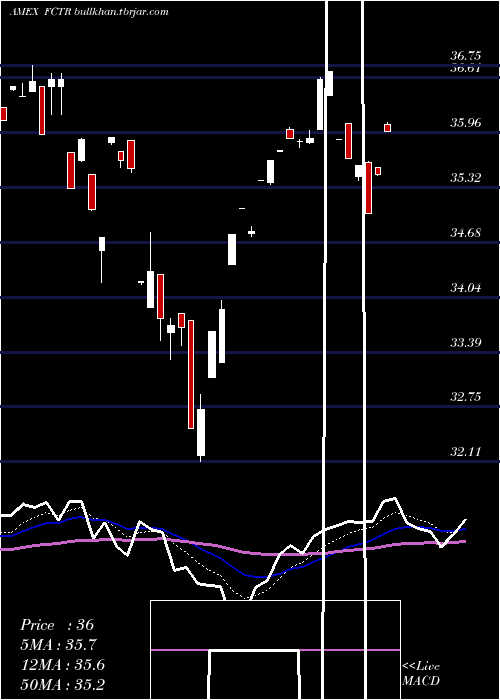Image resolution: width=500 pixels, height=700 pixels.
Task: Click the 33.39 price level label
Action: [466, 343]
